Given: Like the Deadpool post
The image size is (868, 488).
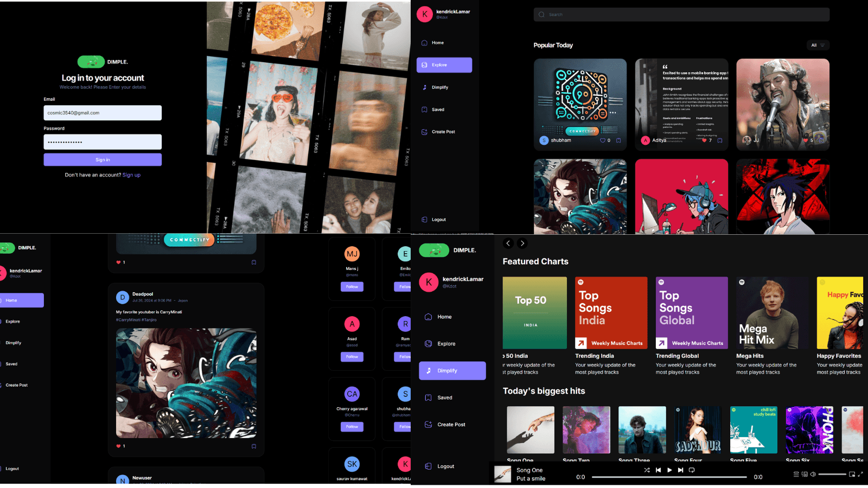Looking at the screenshot, I should (x=118, y=446).
